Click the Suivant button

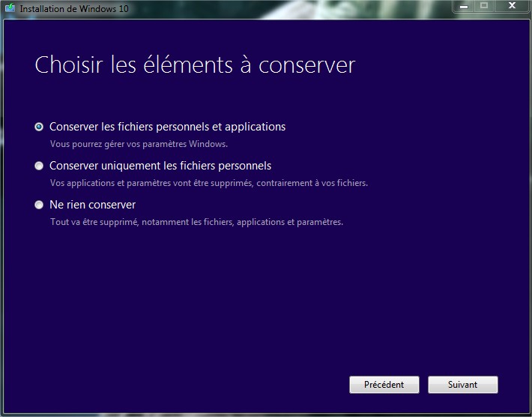[x=463, y=385]
